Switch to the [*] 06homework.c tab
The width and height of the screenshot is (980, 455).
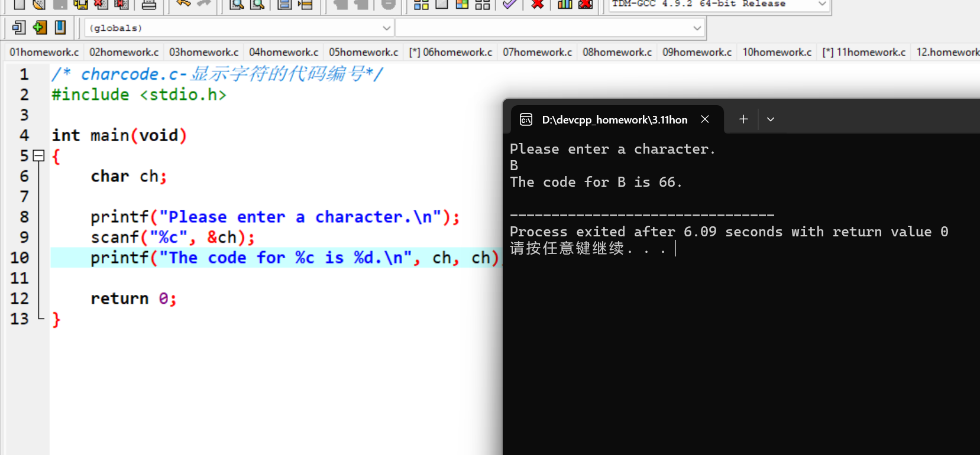click(x=450, y=52)
